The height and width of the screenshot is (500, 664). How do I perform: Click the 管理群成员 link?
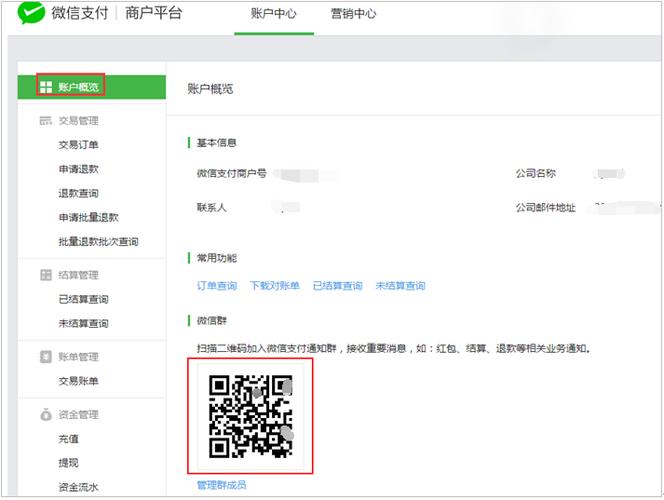(x=221, y=485)
